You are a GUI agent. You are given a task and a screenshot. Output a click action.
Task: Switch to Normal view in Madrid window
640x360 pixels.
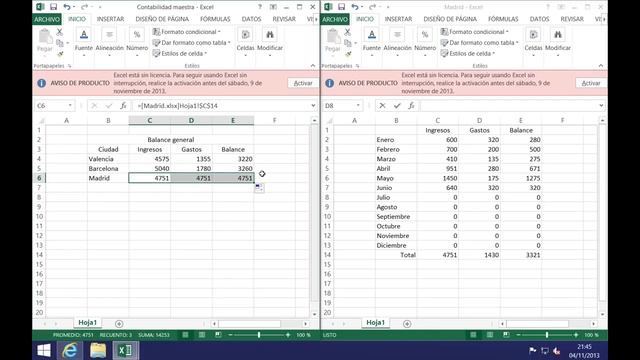[473, 335]
